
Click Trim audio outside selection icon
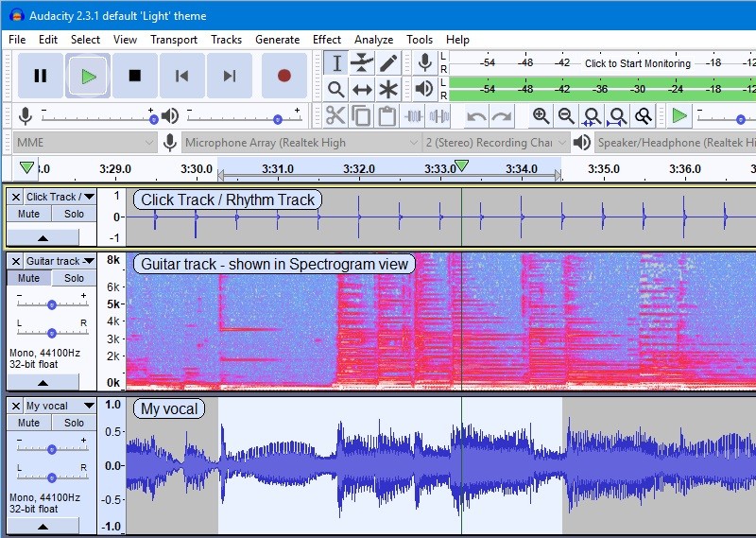click(413, 115)
